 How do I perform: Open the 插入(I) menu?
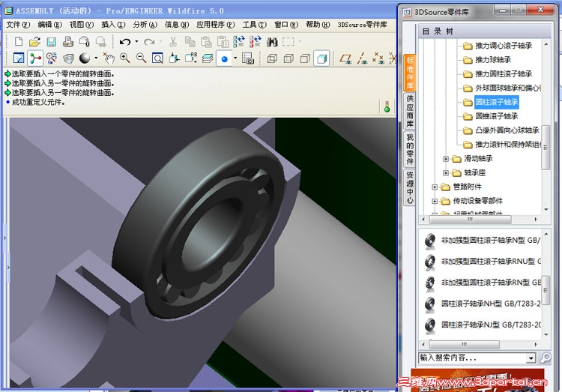[x=112, y=25]
